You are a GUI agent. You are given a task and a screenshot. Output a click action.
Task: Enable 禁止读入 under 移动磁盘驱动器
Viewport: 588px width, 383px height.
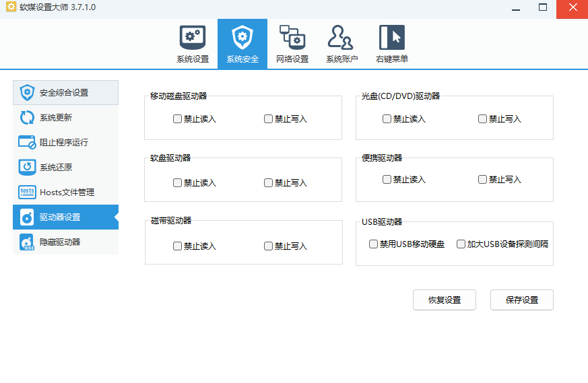[177, 119]
